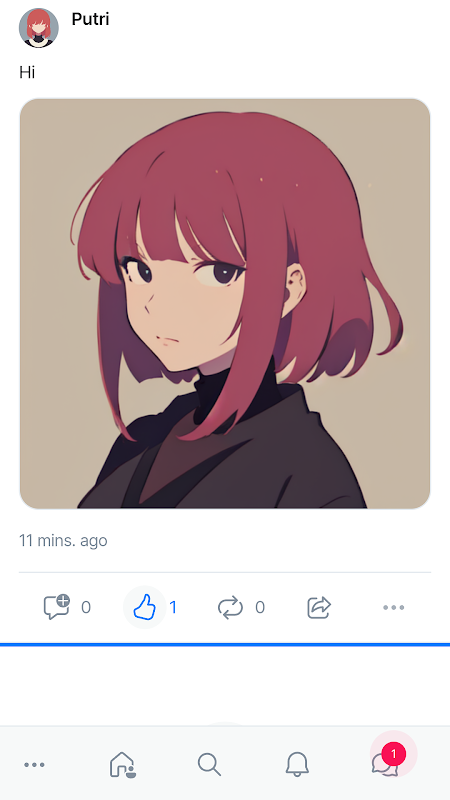Screen dimensions: 450x800
Task: Click the repost count 0
Action: [x=260, y=607]
